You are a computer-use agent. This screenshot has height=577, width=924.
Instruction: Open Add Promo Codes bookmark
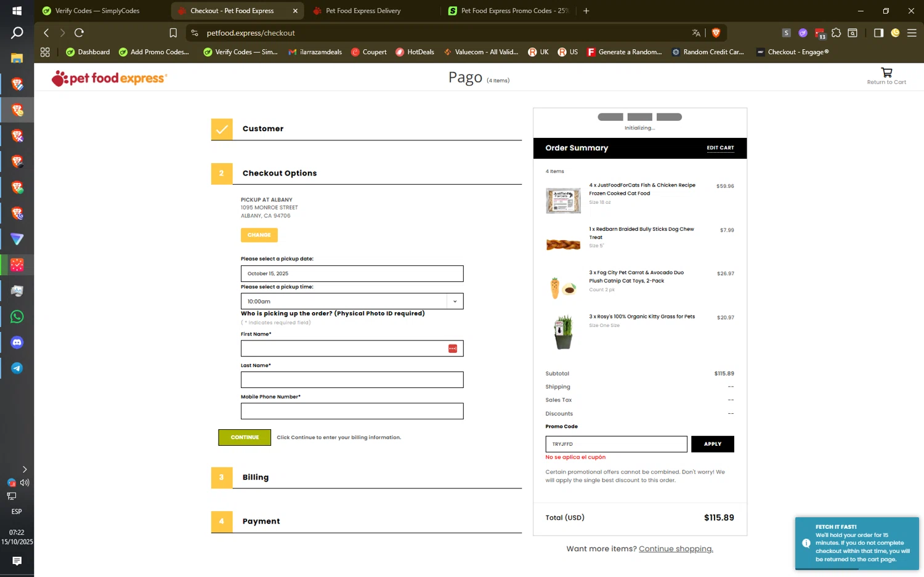point(154,52)
